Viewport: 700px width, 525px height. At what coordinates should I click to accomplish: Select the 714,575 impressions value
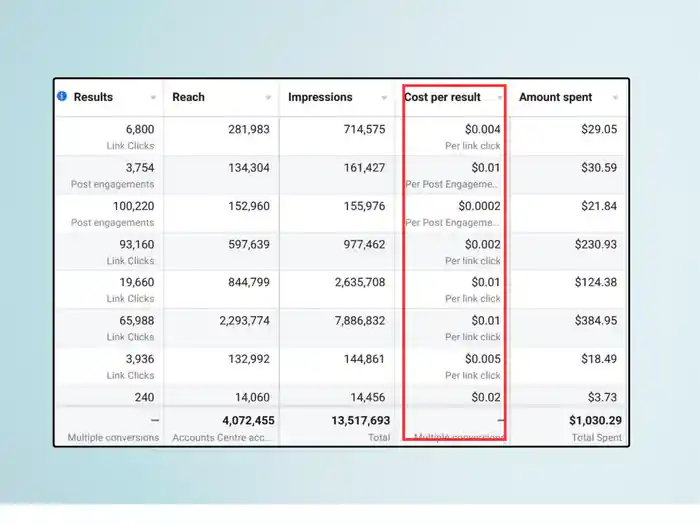click(x=364, y=129)
